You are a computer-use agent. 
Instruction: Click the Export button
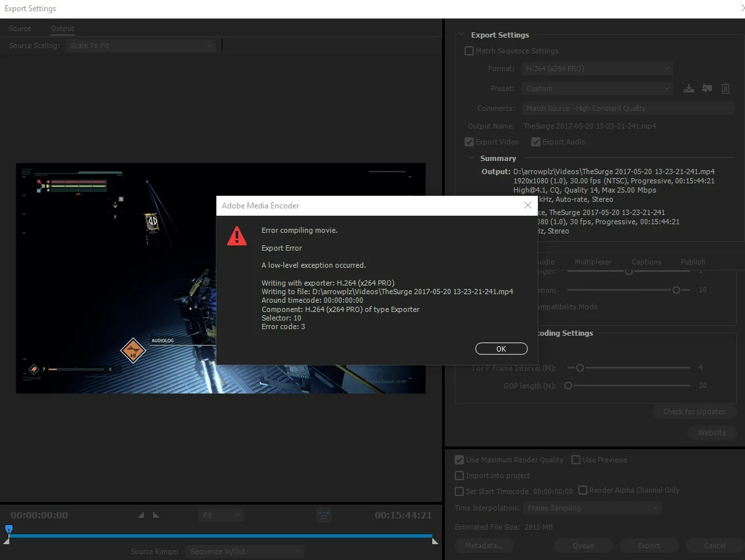tap(649, 545)
